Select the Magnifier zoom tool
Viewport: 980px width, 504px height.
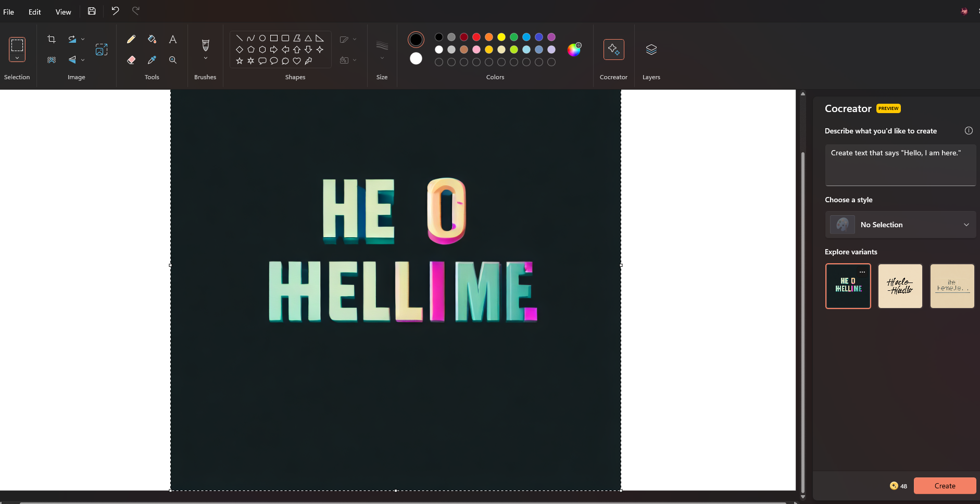(173, 60)
